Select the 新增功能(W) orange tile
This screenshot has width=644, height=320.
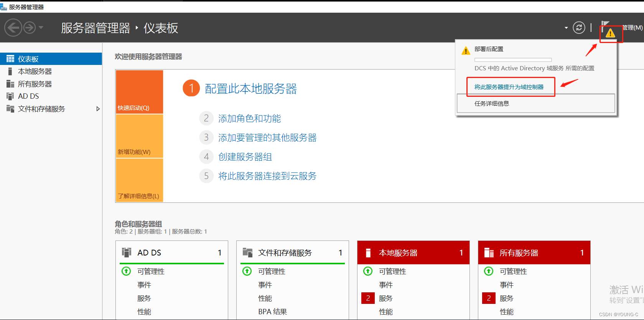pos(139,136)
